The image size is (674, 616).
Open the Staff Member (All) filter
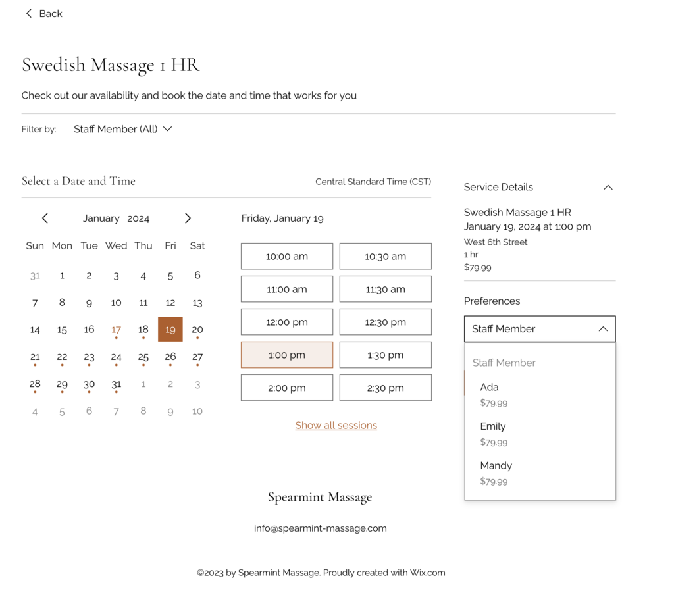123,129
